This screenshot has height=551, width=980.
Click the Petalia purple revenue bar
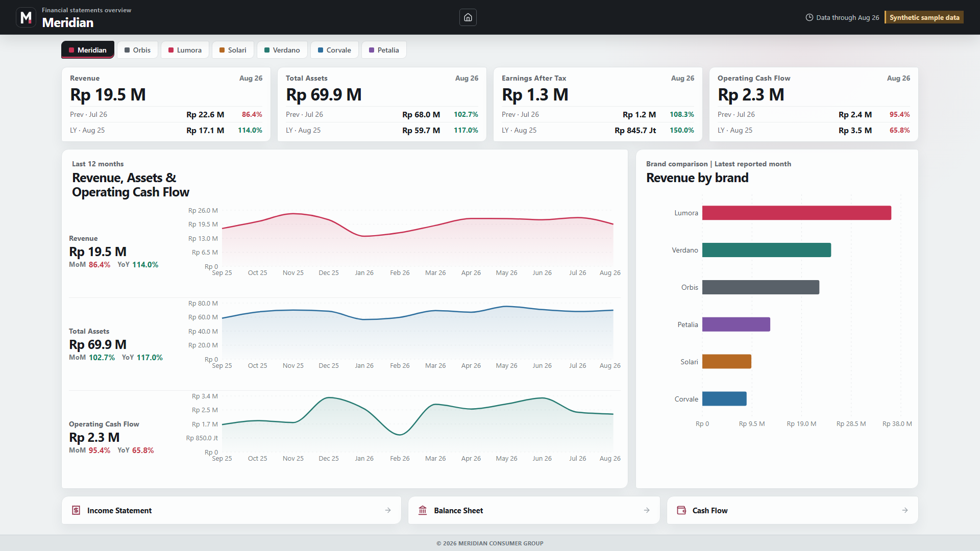[x=736, y=324]
